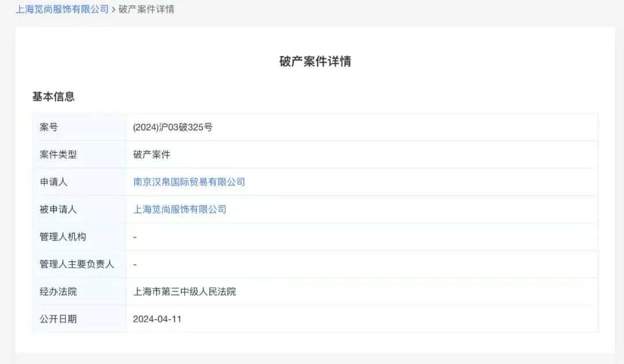This screenshot has height=364, width=624.
Task: Click the 被申请人 row label
Action: 58,209
